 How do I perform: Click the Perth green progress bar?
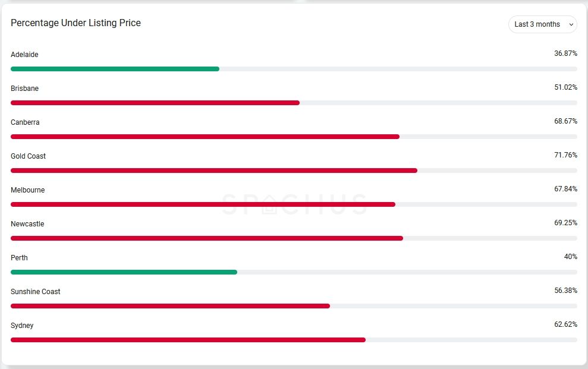coord(124,272)
